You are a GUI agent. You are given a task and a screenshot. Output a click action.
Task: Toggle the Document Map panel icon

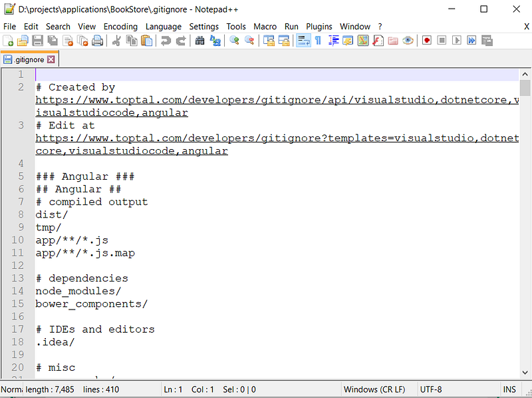point(362,41)
